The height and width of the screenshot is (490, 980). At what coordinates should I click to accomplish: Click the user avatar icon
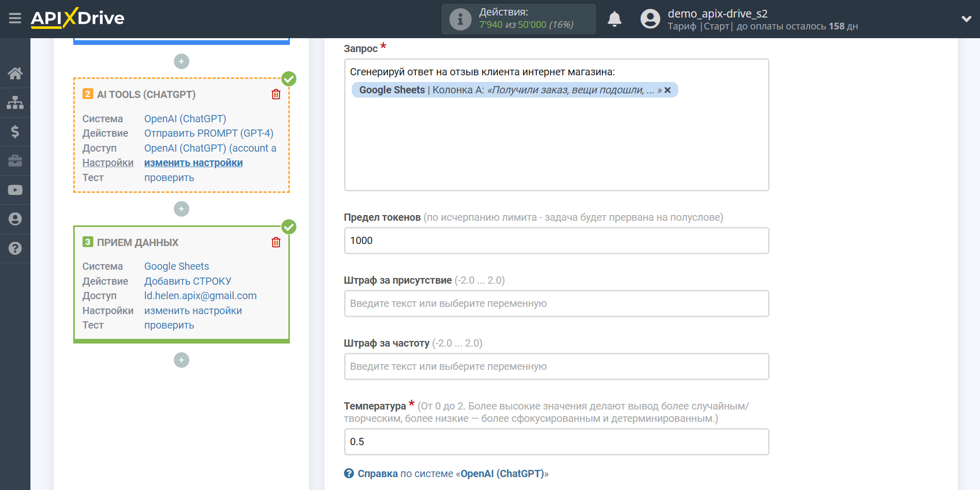[x=650, y=19]
